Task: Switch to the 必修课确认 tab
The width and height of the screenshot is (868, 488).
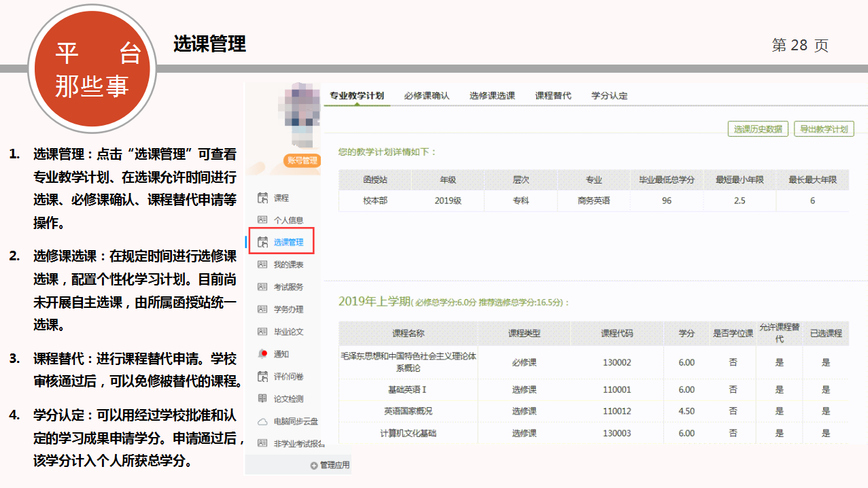Action: (426, 96)
